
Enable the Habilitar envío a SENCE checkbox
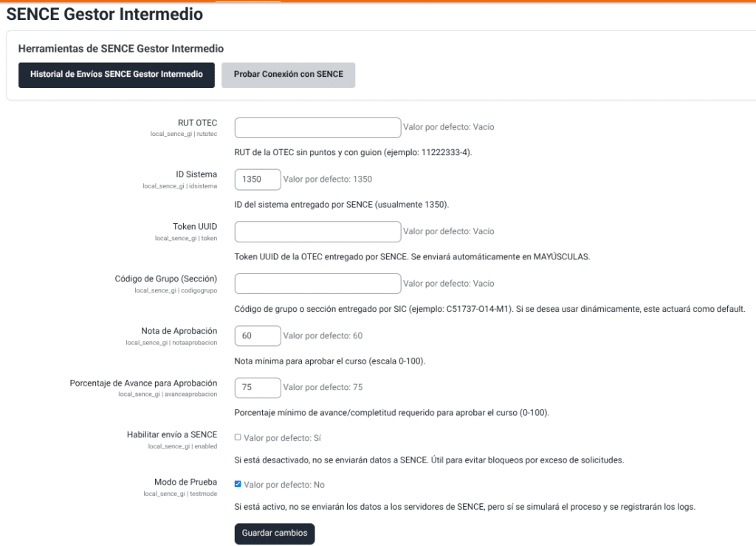point(238,437)
